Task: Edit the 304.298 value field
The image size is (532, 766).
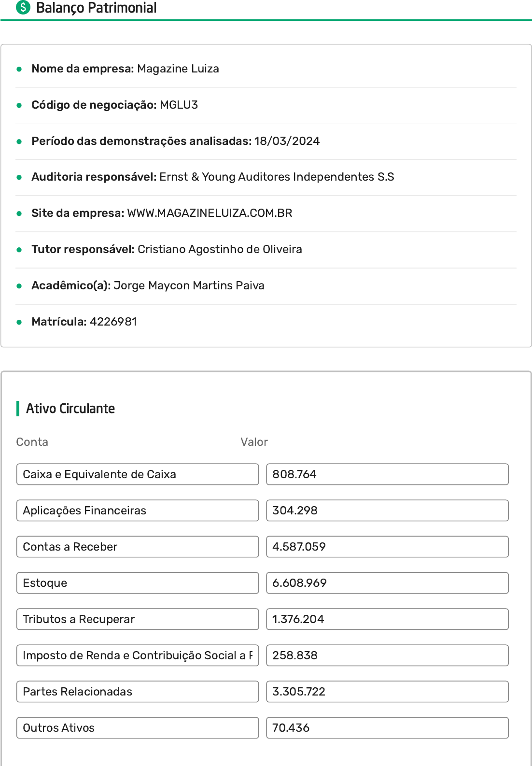Action: pyautogui.click(x=387, y=511)
